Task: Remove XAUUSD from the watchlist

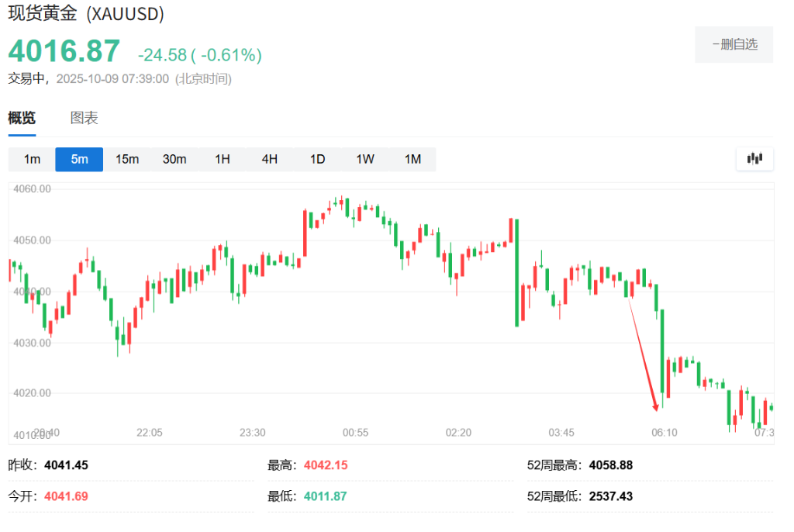Action: [734, 44]
